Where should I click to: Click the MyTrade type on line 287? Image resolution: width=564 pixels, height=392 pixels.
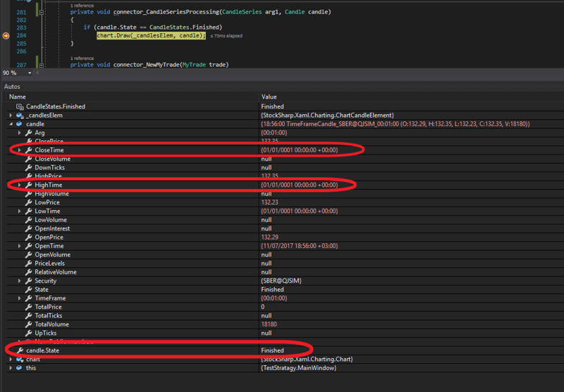(194, 65)
